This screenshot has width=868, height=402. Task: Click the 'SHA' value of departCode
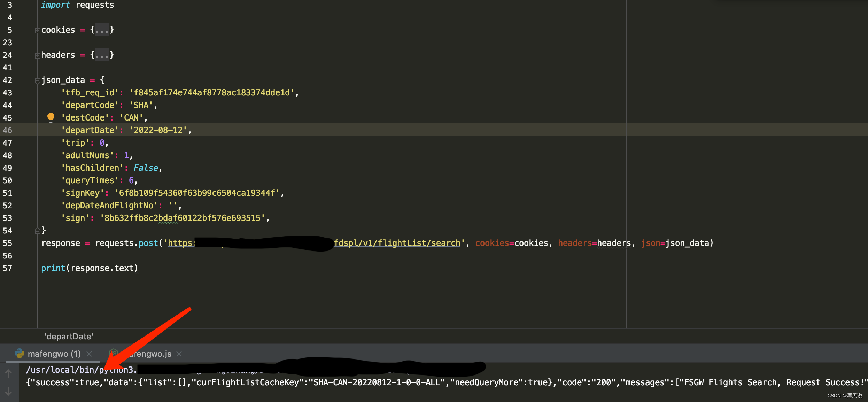pyautogui.click(x=141, y=105)
